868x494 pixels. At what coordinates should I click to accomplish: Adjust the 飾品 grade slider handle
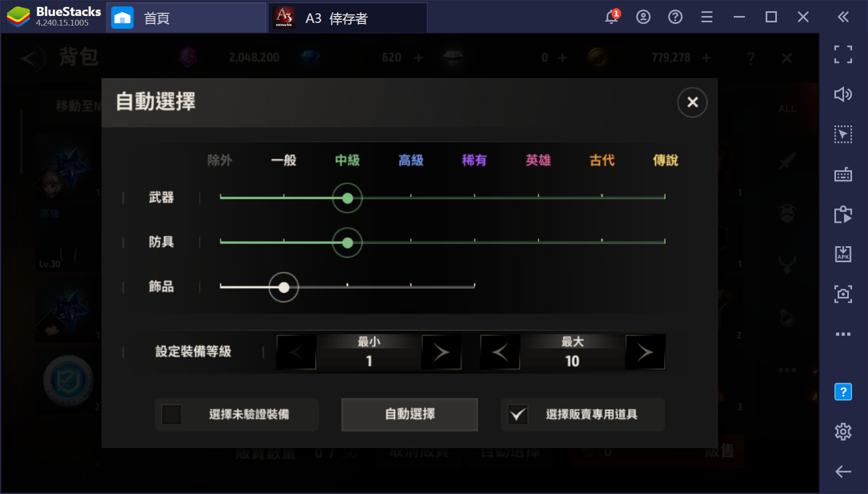284,288
